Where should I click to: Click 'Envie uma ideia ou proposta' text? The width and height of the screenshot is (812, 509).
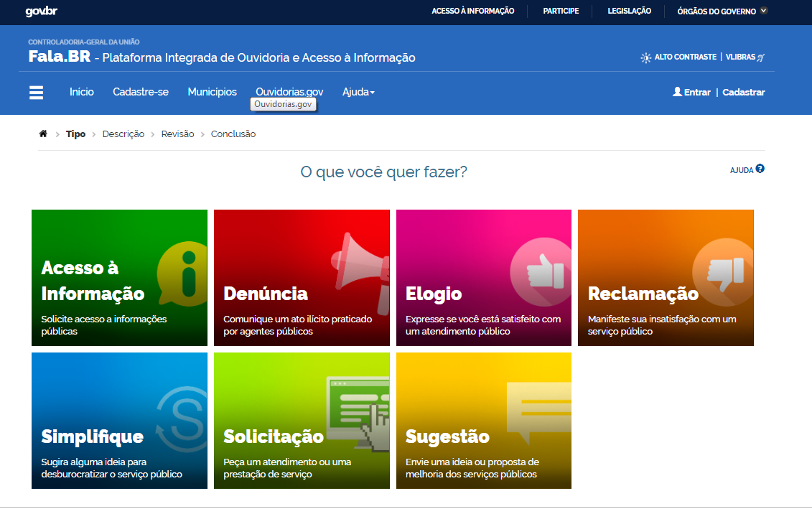pos(472,468)
